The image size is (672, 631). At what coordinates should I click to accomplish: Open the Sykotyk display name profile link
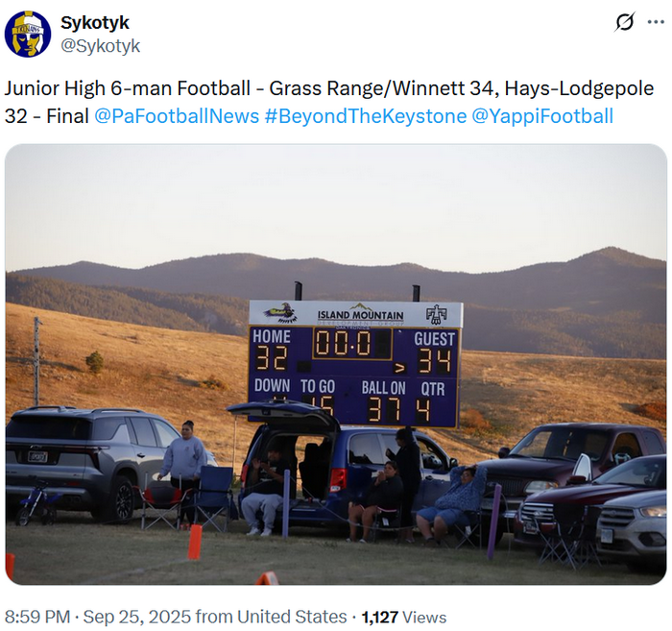tap(95, 22)
